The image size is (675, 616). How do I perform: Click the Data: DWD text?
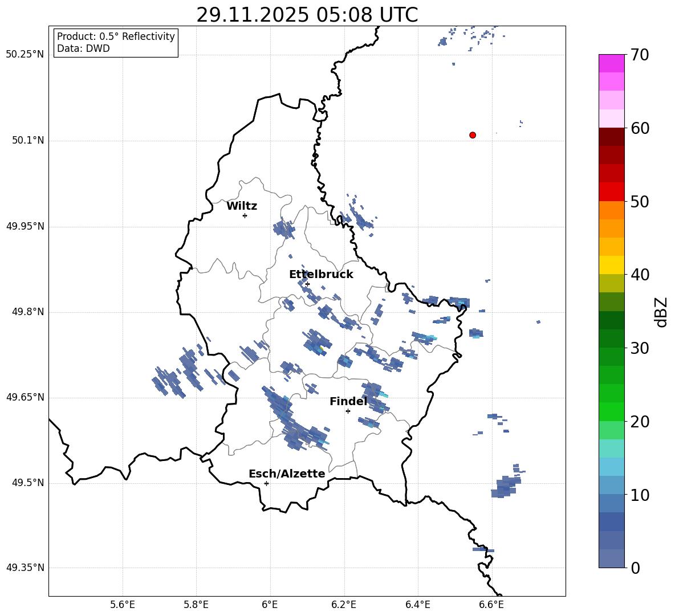click(83, 48)
